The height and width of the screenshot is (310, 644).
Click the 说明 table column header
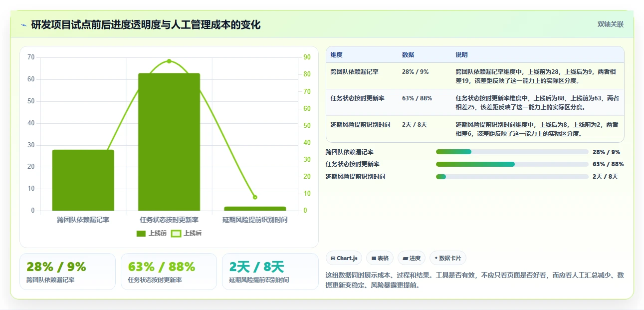461,55
